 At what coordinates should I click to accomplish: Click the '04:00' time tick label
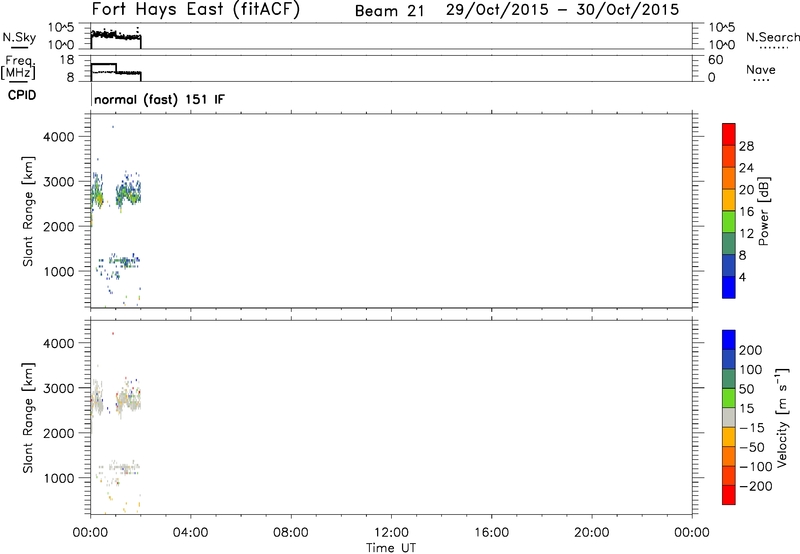(x=190, y=533)
